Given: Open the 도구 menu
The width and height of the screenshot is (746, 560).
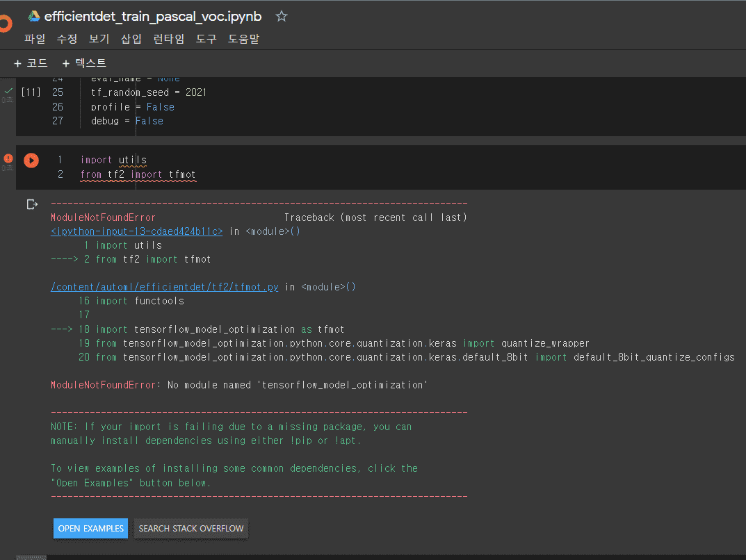Looking at the screenshot, I should (206, 39).
